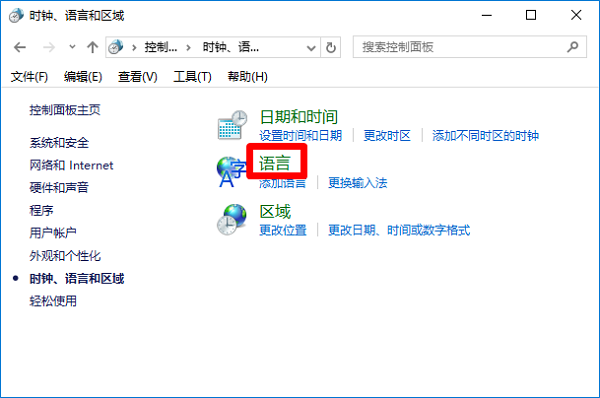Click the 语言 globe icon

(x=231, y=172)
